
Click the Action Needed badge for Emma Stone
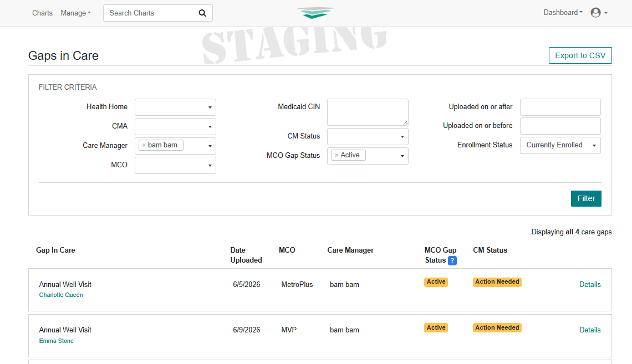tap(497, 328)
